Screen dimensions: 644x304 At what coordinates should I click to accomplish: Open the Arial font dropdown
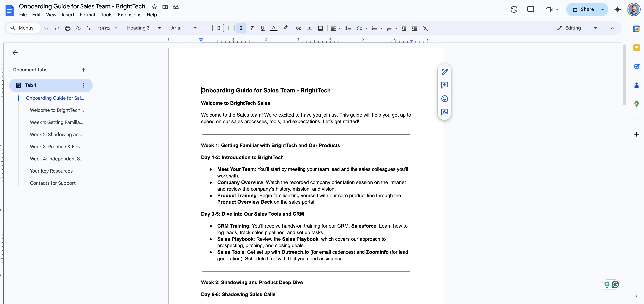(183, 28)
